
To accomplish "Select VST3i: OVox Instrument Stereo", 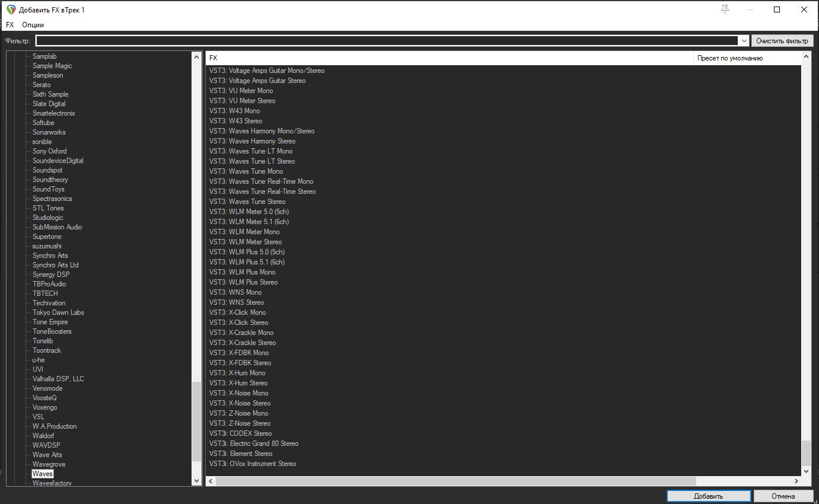I will (x=253, y=464).
